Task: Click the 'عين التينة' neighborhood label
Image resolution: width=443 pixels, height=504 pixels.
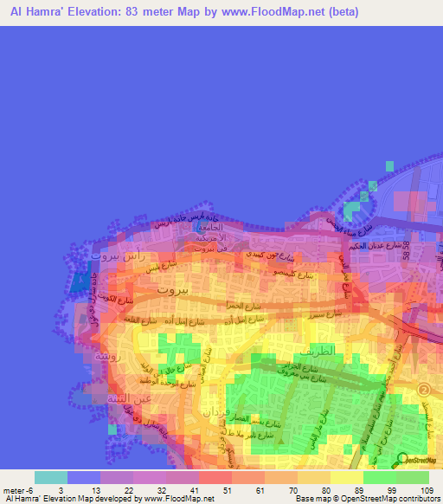Action: point(130,399)
